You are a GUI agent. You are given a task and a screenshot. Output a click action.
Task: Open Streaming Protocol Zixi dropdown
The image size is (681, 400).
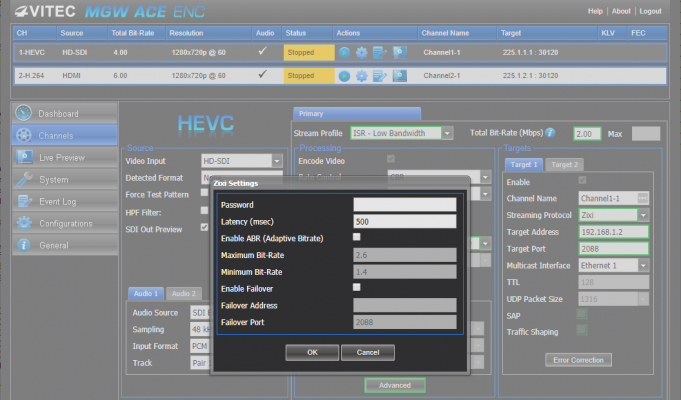pos(643,215)
